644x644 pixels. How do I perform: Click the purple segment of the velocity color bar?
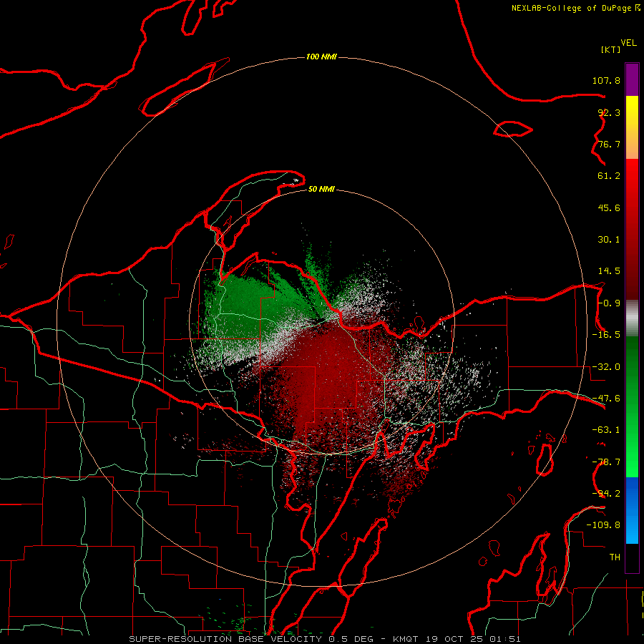pyautogui.click(x=632, y=80)
